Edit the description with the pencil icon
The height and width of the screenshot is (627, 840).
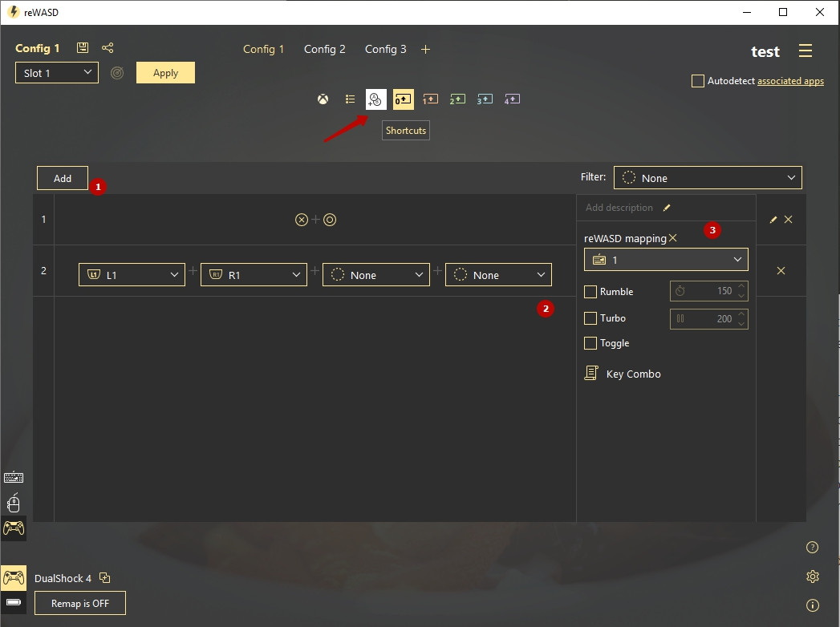(x=667, y=208)
